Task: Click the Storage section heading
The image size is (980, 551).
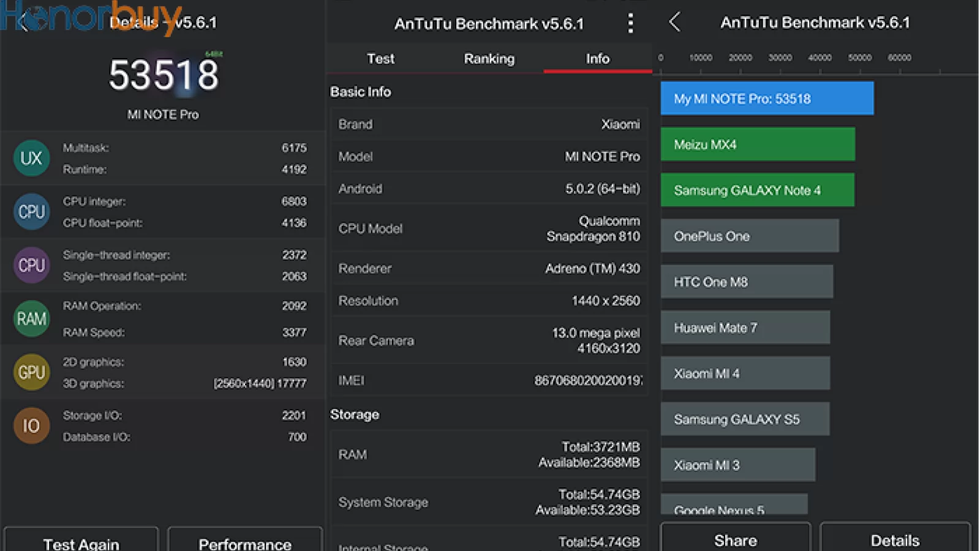Action: (355, 414)
